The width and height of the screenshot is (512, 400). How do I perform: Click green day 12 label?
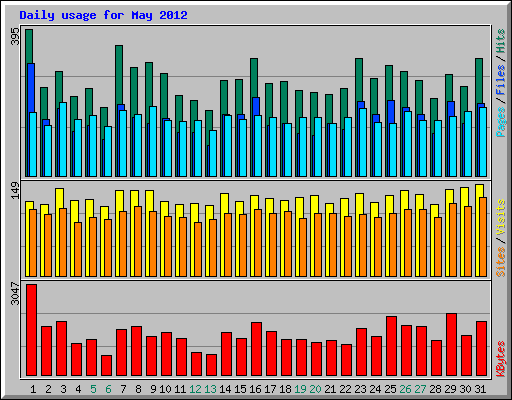tap(195, 389)
